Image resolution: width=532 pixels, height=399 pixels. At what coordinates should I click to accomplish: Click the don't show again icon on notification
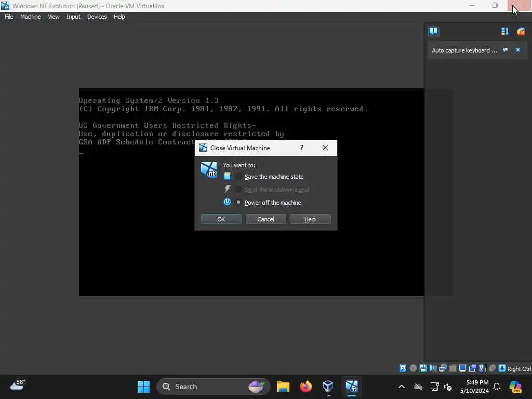[506, 50]
